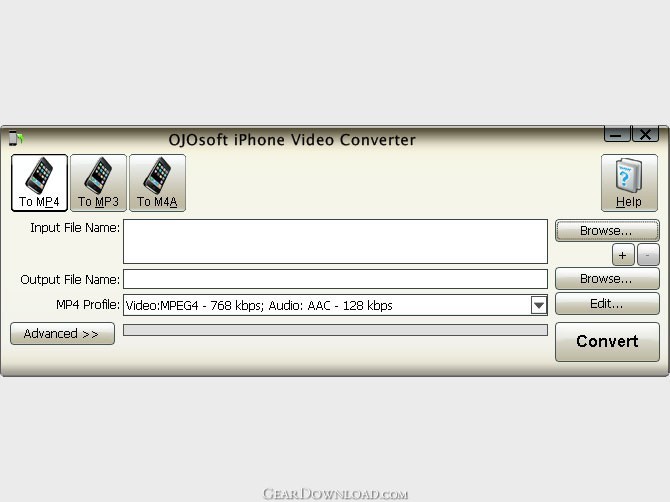Close the OJOsoft iPhone Video Converter window
670x502 pixels.
[645, 135]
